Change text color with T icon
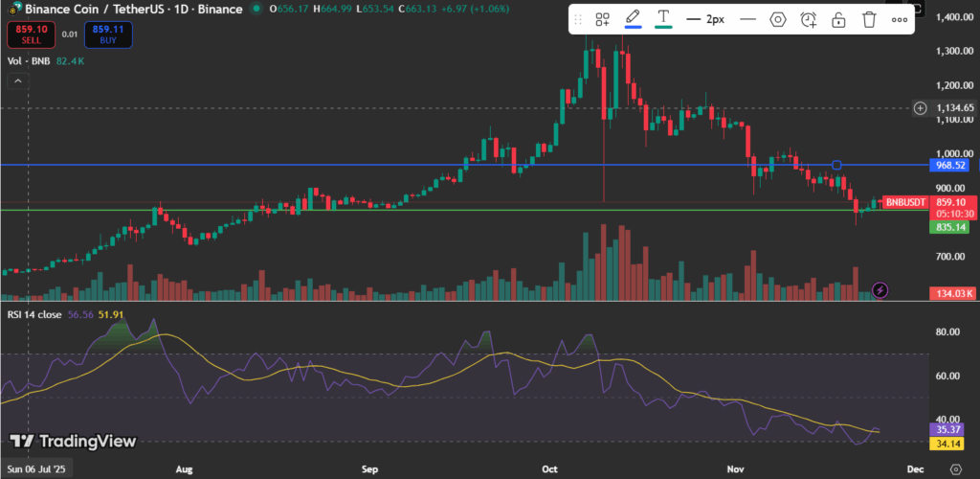The width and height of the screenshot is (980, 479). pos(663,18)
